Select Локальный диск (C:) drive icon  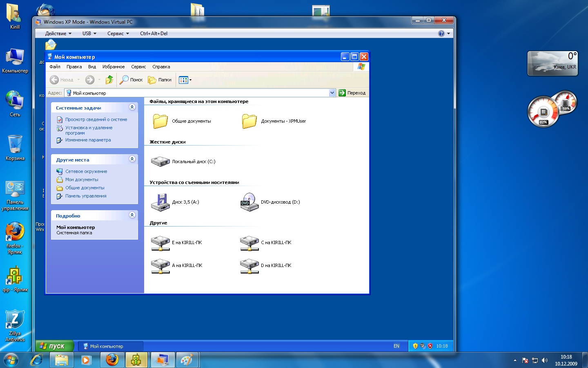[x=160, y=162]
